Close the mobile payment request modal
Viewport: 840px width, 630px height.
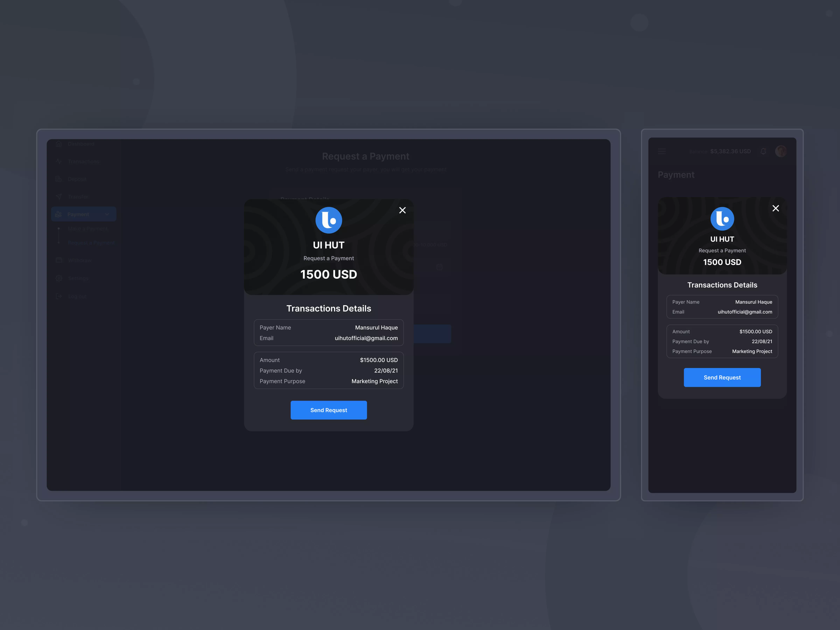(776, 208)
